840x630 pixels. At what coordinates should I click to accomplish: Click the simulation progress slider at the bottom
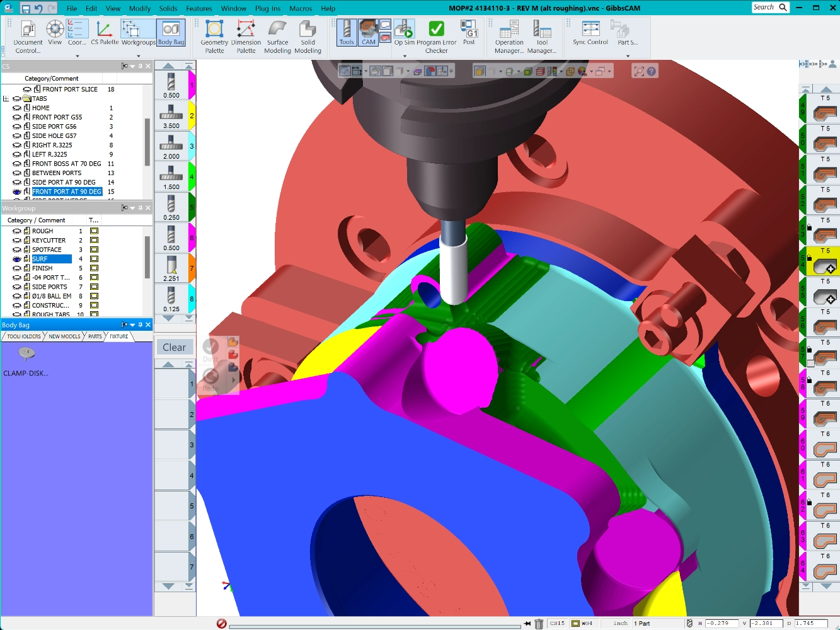(x=375, y=626)
